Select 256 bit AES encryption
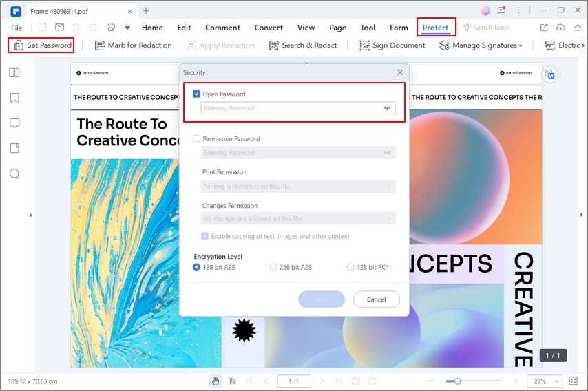Viewport: 588px width, 391px height. tap(273, 267)
